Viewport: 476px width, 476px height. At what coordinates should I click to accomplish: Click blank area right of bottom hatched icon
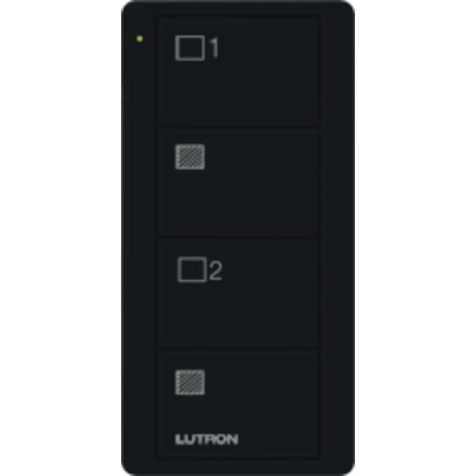pyautogui.click(x=261, y=382)
